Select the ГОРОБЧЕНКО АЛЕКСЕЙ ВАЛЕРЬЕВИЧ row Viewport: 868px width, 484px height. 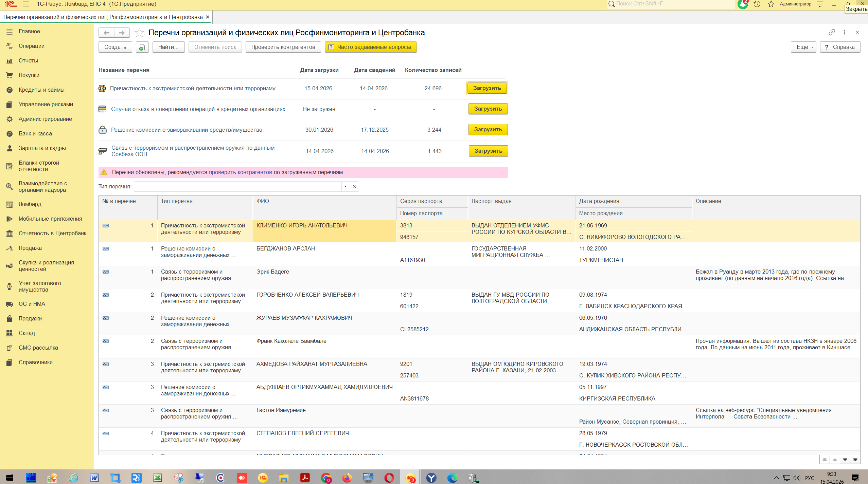click(x=307, y=295)
